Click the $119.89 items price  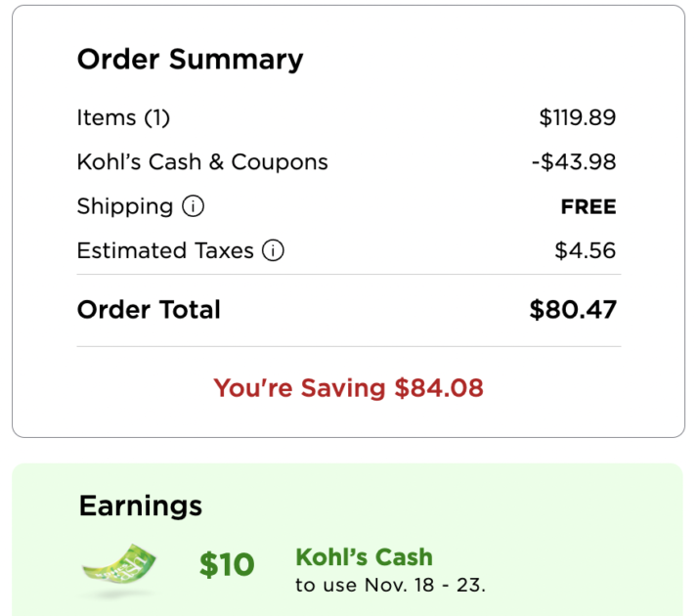(x=577, y=118)
